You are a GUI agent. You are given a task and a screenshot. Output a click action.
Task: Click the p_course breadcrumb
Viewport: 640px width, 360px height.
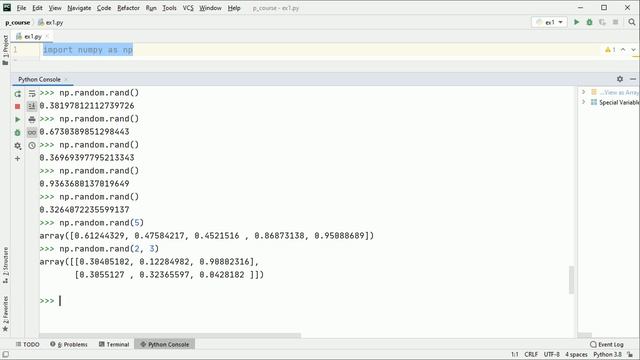click(18, 22)
